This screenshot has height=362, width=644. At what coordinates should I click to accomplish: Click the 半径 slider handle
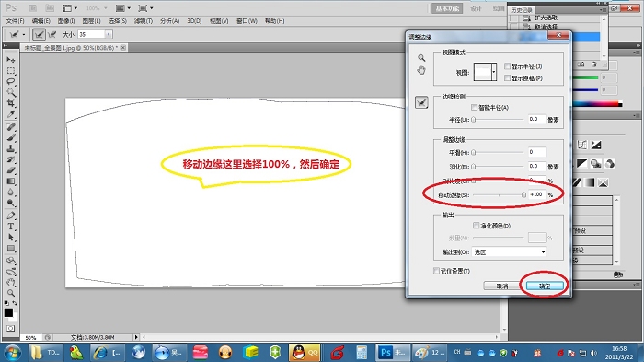[474, 120]
